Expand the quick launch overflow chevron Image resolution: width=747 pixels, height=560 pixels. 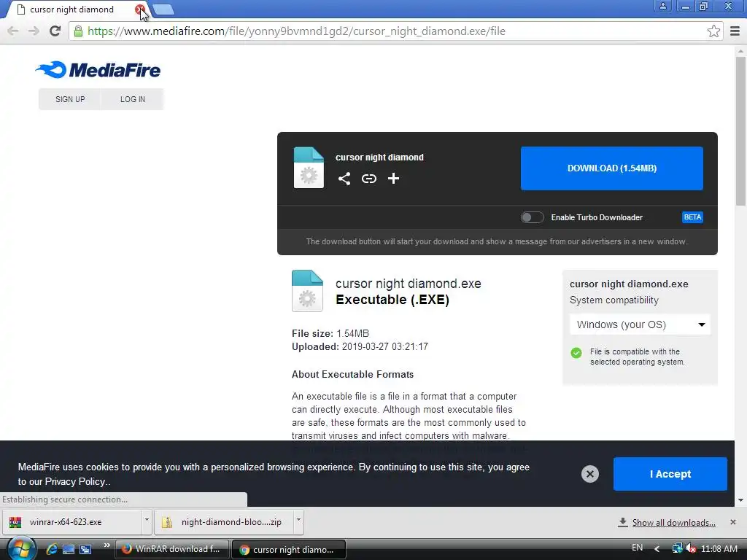[107, 545]
